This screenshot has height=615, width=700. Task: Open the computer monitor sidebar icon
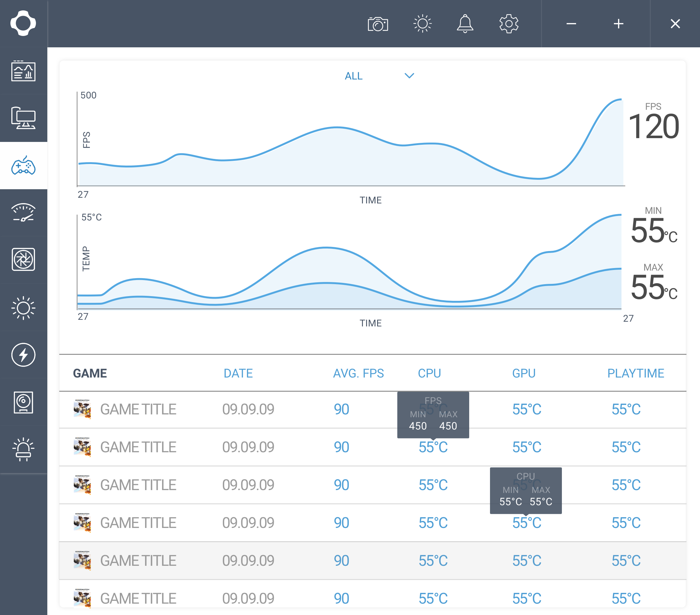23,118
